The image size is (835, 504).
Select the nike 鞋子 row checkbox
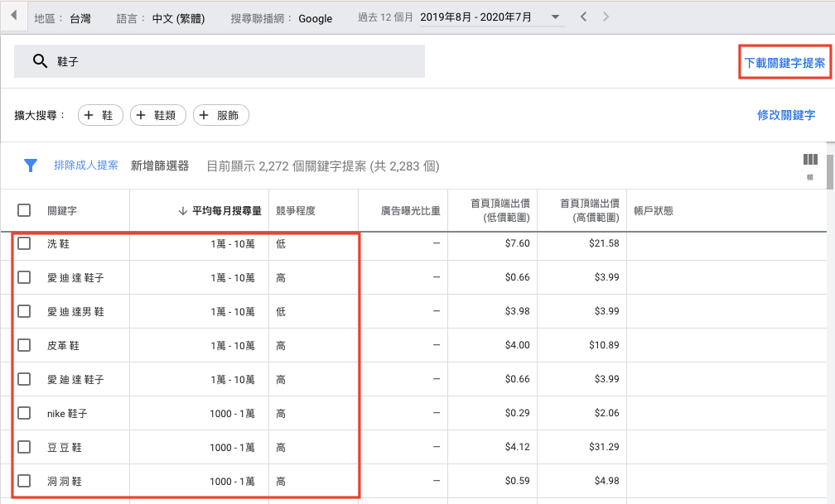(24, 413)
